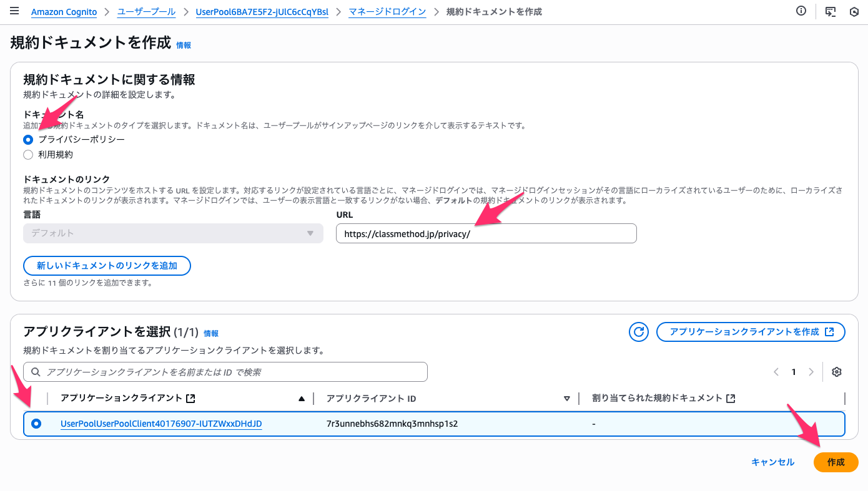
Task: Click 新しいドキュメントのリンクを追加 button
Action: pos(107,266)
